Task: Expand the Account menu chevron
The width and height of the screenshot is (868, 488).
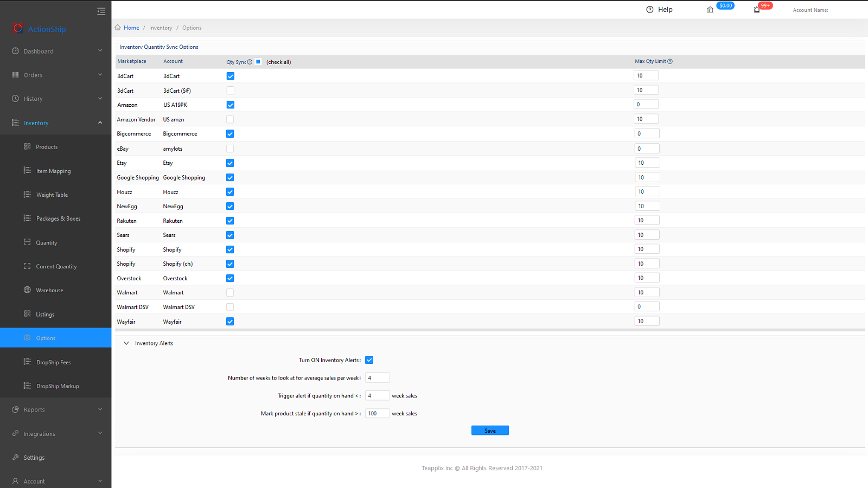Action: [x=100, y=481]
